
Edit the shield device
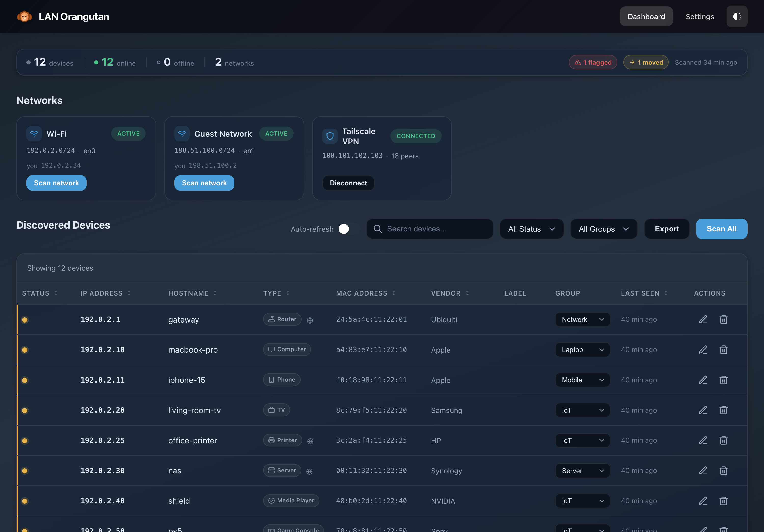(x=703, y=501)
